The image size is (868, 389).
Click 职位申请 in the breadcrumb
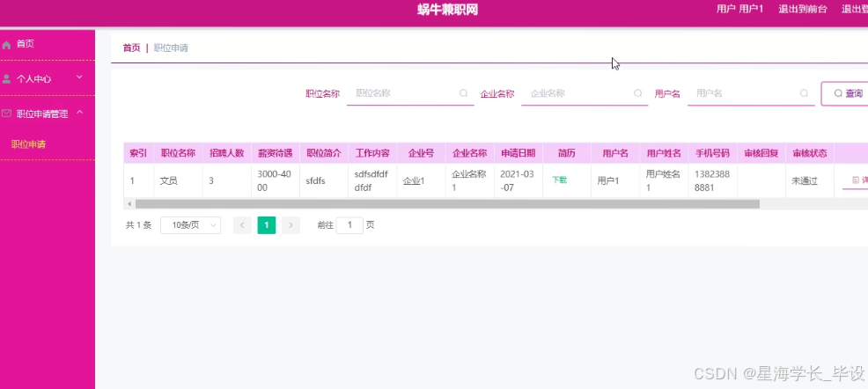tap(171, 48)
